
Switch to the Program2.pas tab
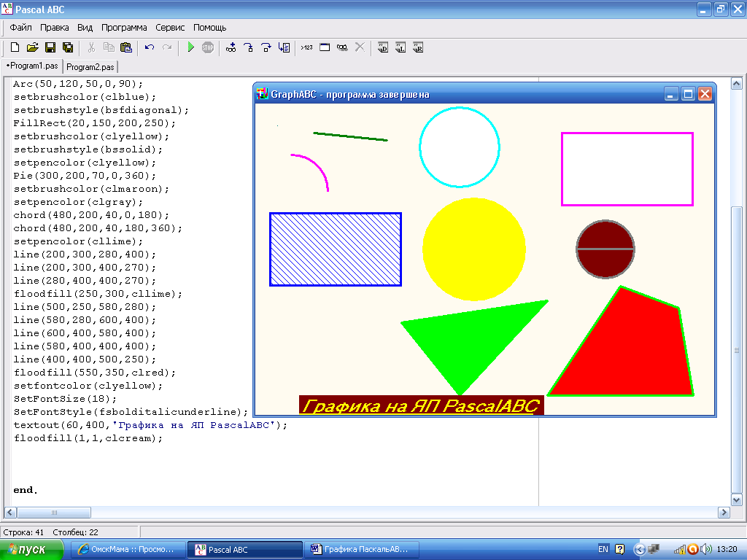(90, 66)
